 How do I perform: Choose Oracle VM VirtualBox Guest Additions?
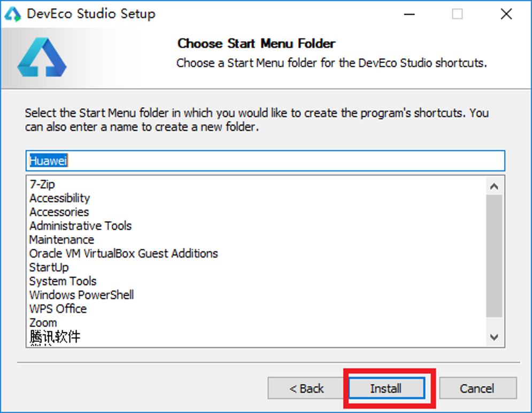point(124,253)
